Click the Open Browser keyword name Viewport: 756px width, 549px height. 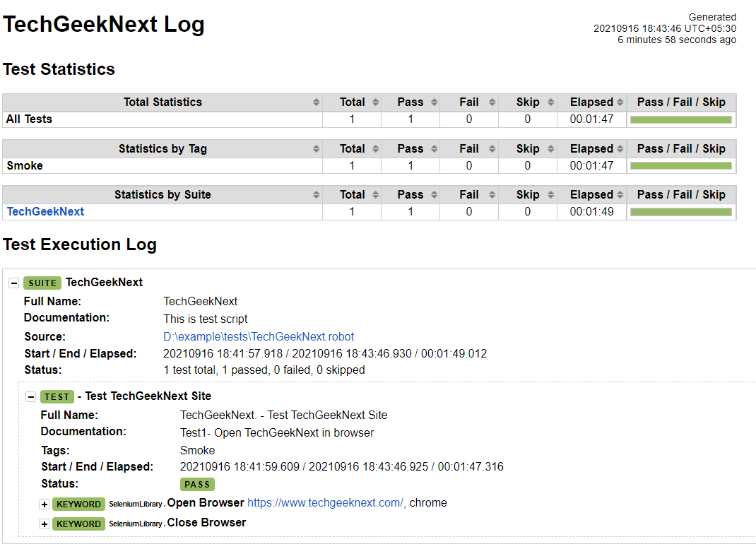206,503
